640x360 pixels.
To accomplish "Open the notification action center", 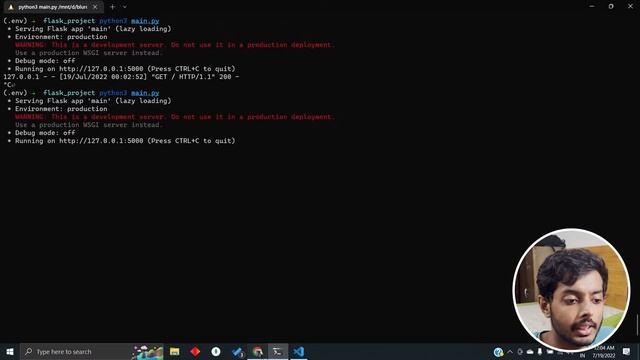I will pyautogui.click(x=627, y=351).
